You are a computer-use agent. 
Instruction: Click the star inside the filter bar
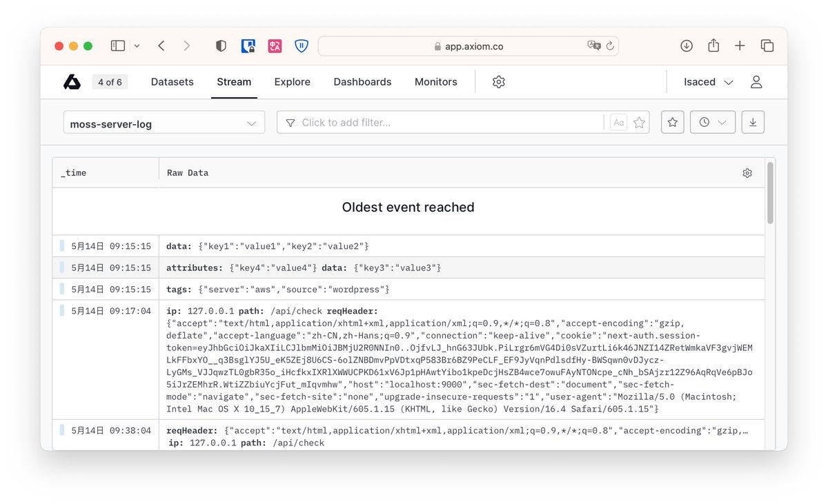pos(640,123)
